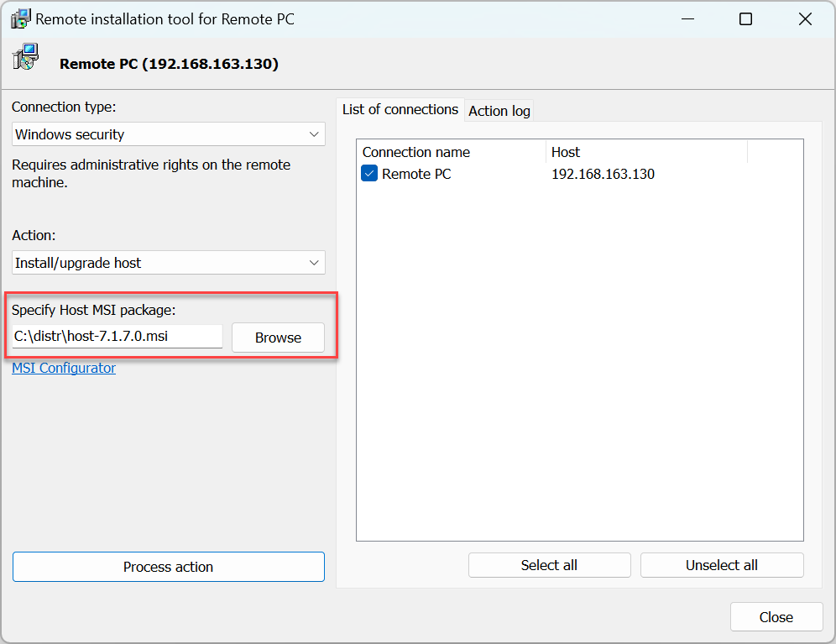Image resolution: width=836 pixels, height=644 pixels.
Task: Maximize the Remote installation tool window
Action: click(745, 19)
